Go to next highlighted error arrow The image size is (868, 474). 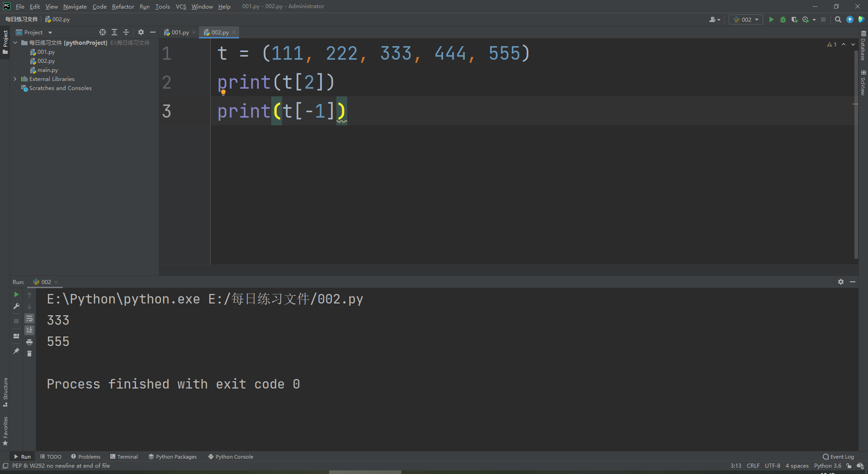pyautogui.click(x=853, y=44)
